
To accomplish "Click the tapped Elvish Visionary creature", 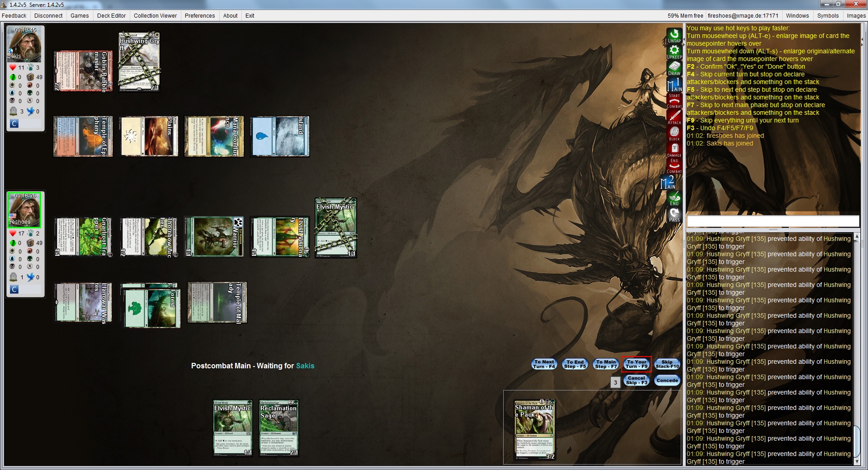I will click(x=280, y=237).
